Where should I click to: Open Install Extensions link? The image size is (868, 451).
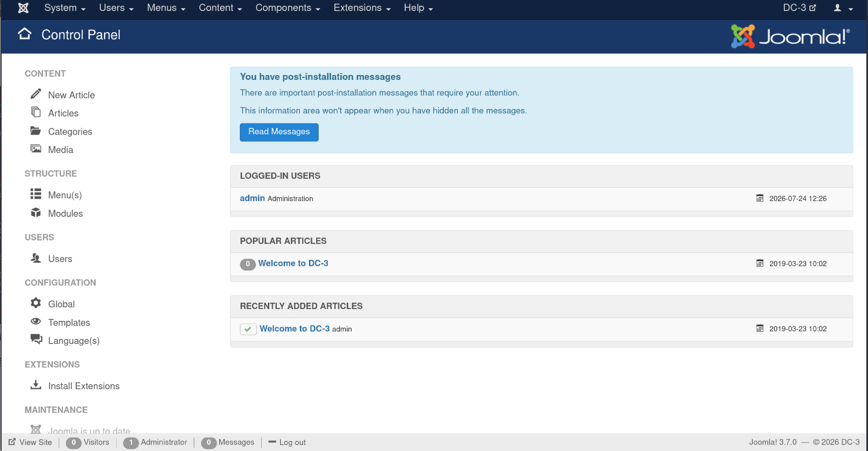click(x=84, y=386)
